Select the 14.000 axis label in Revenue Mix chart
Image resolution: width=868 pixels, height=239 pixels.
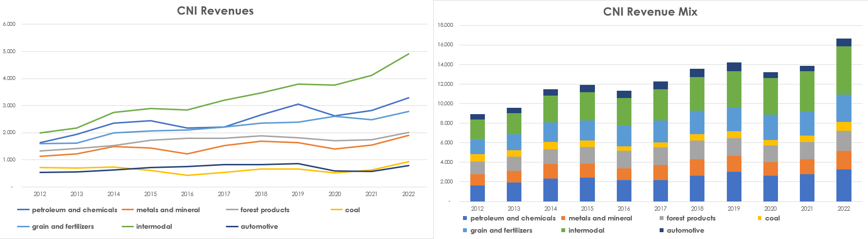[x=445, y=64]
